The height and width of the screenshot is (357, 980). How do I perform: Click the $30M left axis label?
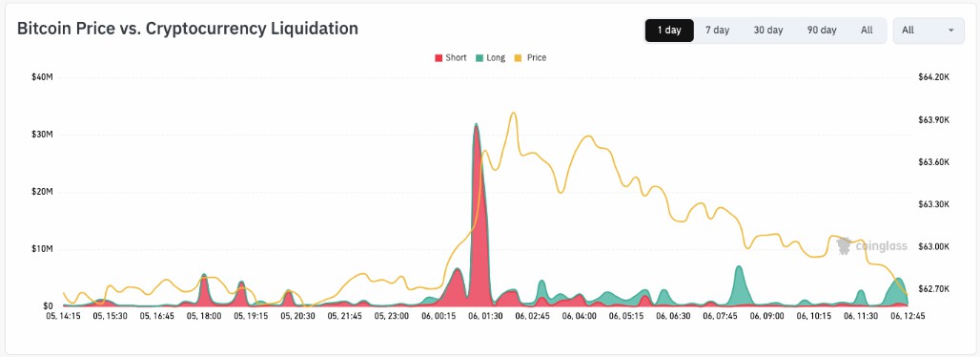(42, 134)
